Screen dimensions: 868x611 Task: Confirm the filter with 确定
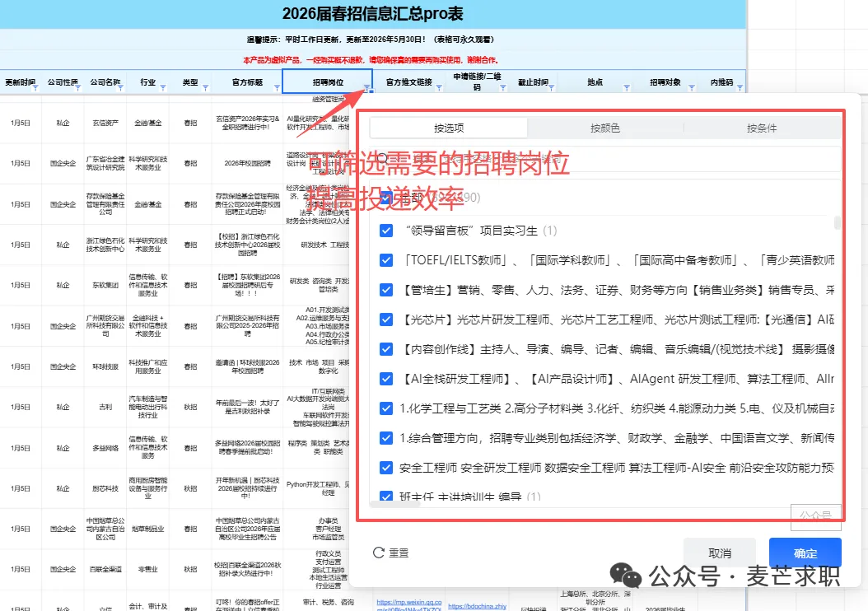[x=805, y=553]
